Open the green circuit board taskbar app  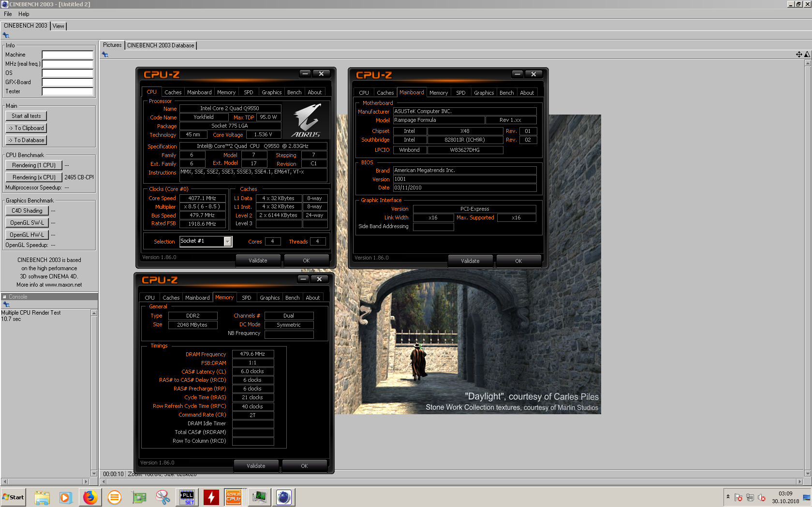coord(139,497)
